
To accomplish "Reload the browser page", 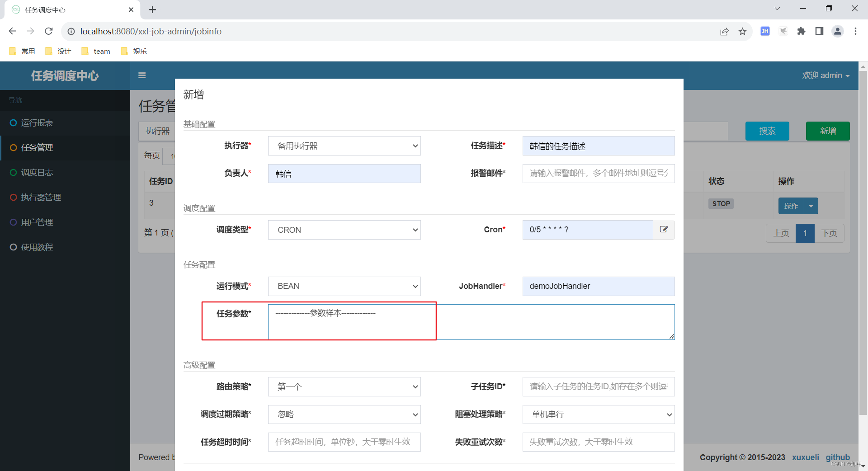I will point(49,31).
